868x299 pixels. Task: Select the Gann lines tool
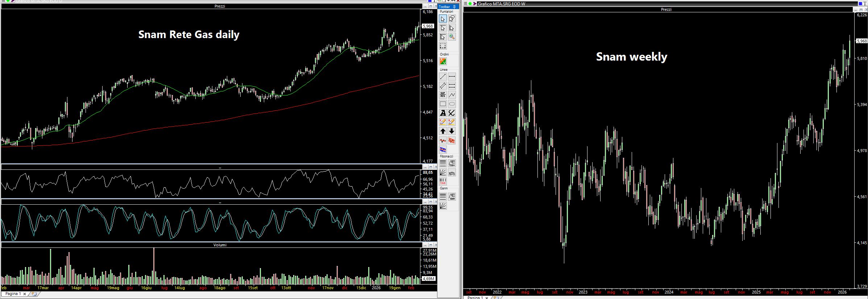tap(443, 197)
